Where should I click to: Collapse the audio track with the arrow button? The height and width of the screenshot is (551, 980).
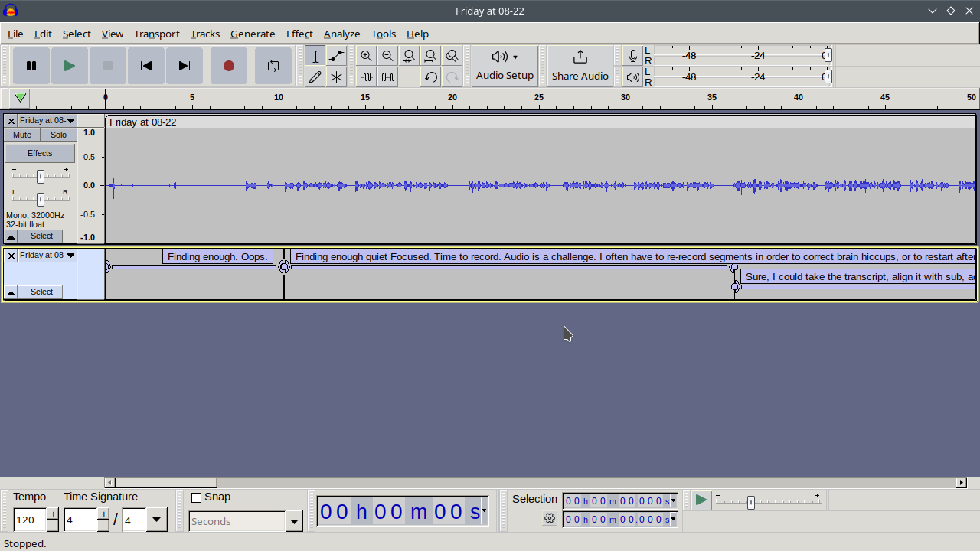[11, 236]
